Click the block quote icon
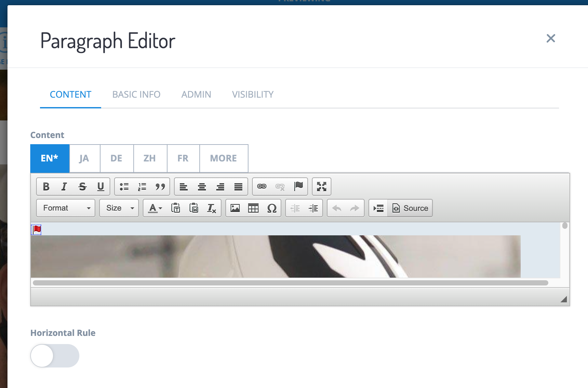The width and height of the screenshot is (588, 388). point(160,187)
